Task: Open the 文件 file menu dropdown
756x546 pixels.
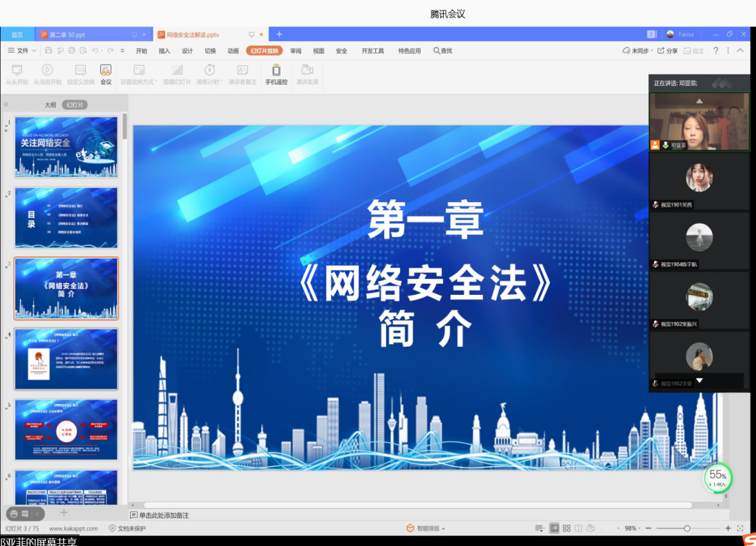Action: (x=23, y=50)
